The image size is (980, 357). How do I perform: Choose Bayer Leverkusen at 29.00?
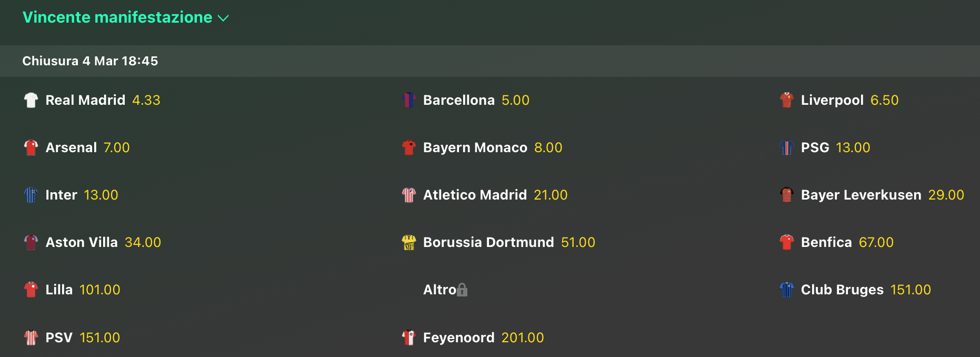946,195
